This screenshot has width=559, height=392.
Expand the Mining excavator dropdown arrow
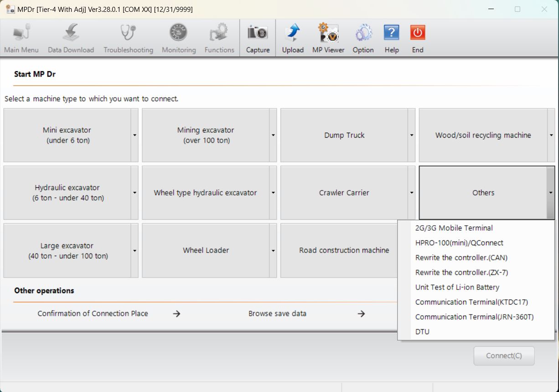pyautogui.click(x=273, y=135)
